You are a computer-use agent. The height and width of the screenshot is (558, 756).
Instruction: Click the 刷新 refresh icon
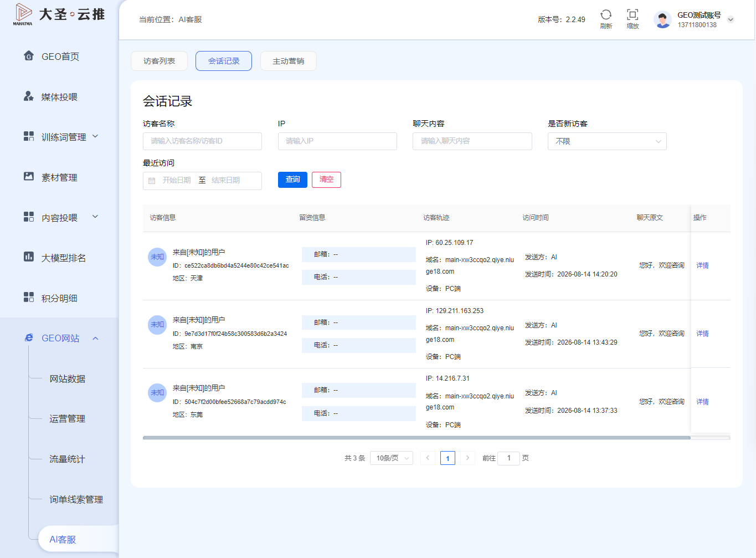click(606, 14)
